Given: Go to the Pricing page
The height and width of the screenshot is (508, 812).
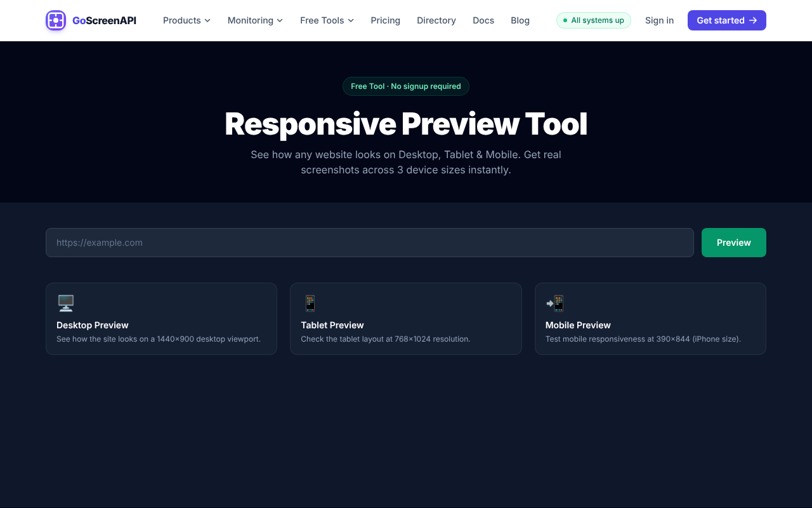Looking at the screenshot, I should [386, 20].
